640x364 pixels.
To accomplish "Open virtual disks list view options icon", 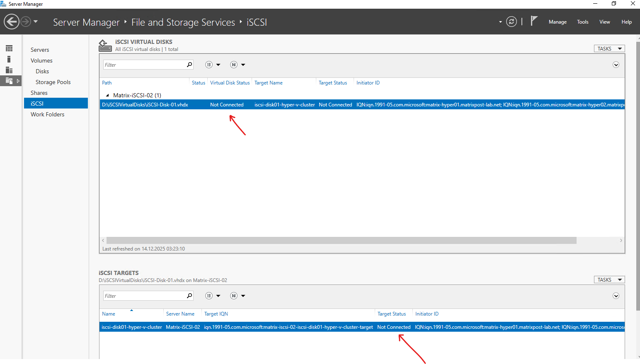I will click(x=209, y=65).
